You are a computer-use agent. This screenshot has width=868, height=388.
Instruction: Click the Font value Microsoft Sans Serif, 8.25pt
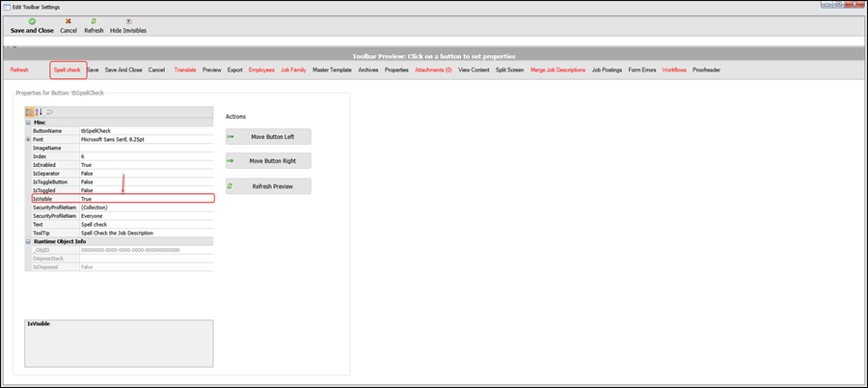pyautogui.click(x=147, y=140)
